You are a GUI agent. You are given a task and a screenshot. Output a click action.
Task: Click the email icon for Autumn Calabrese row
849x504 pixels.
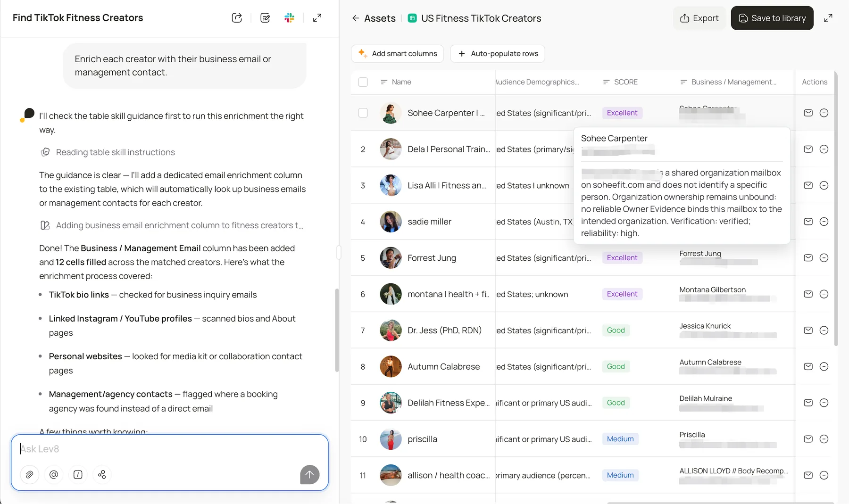tap(808, 366)
